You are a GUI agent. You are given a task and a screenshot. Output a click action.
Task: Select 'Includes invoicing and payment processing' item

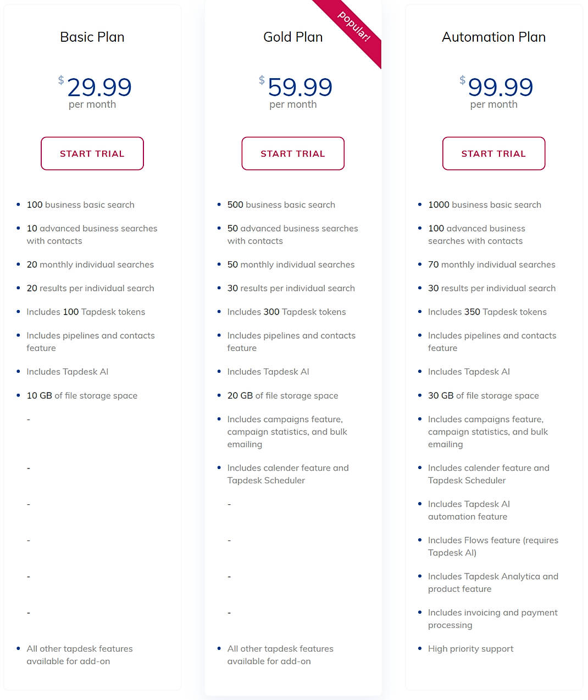pyautogui.click(x=492, y=619)
